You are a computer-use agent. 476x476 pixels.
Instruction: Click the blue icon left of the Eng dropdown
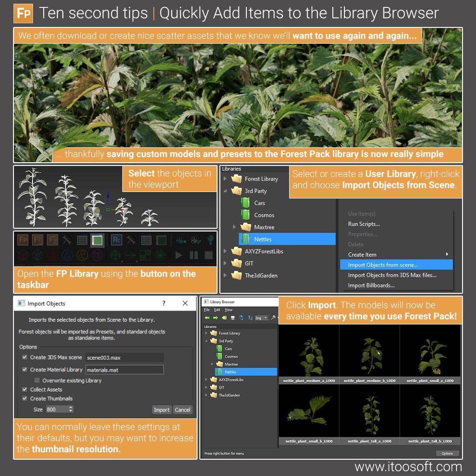250,318
